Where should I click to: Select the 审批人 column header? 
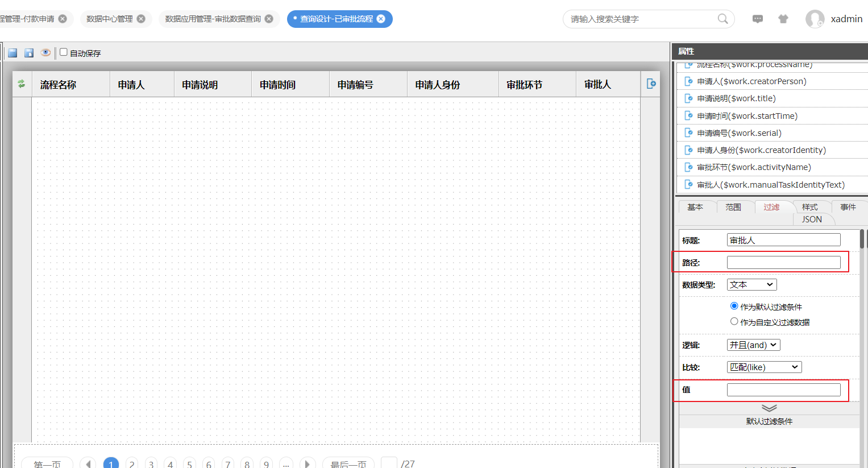click(608, 84)
